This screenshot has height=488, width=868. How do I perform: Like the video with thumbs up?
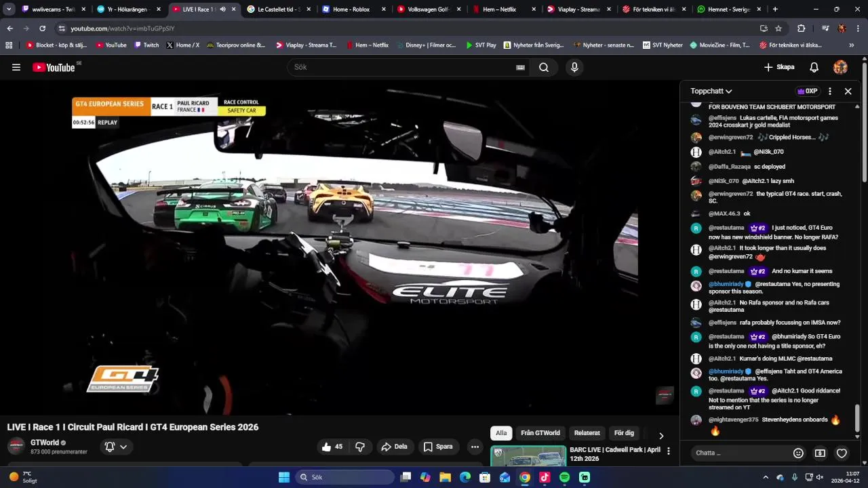click(x=332, y=447)
